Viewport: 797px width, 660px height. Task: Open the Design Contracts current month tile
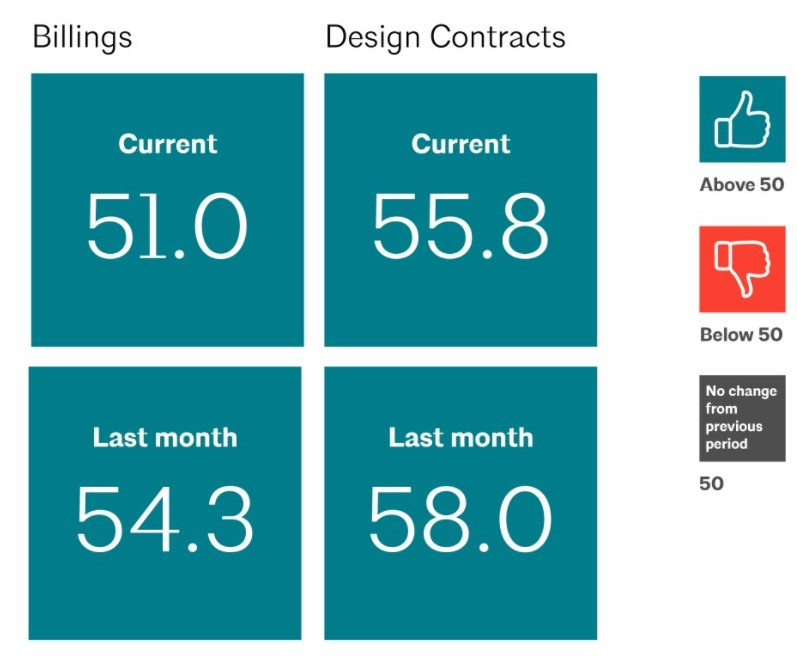pyautogui.click(x=460, y=300)
